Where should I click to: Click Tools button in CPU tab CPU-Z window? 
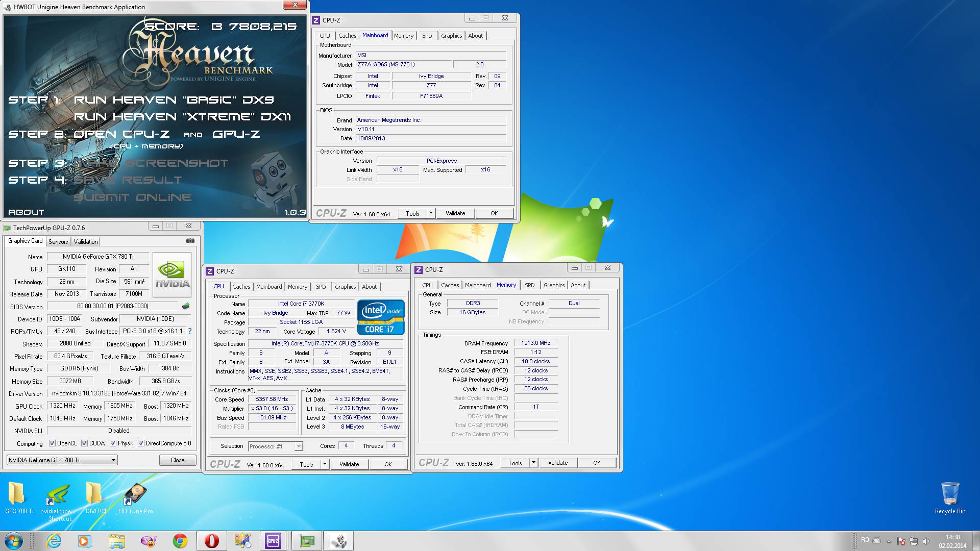point(306,464)
